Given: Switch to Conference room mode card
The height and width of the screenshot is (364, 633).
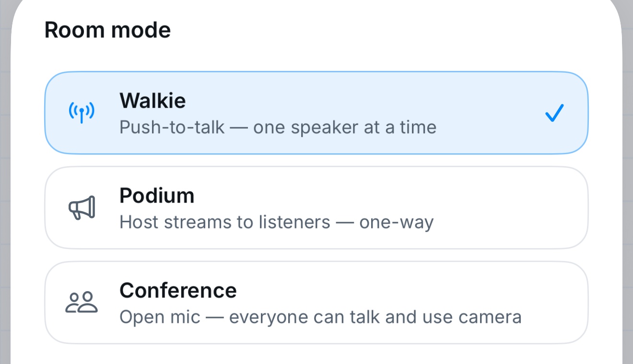Looking at the screenshot, I should [x=316, y=302].
